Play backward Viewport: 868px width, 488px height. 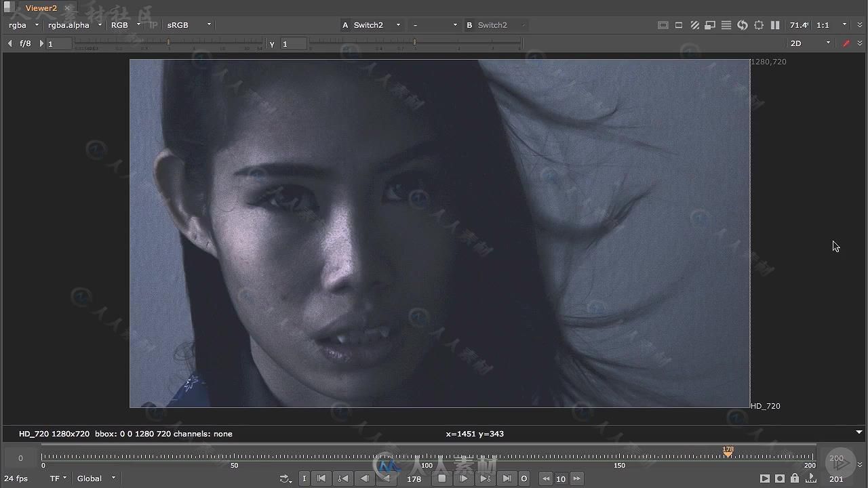[x=387, y=479]
